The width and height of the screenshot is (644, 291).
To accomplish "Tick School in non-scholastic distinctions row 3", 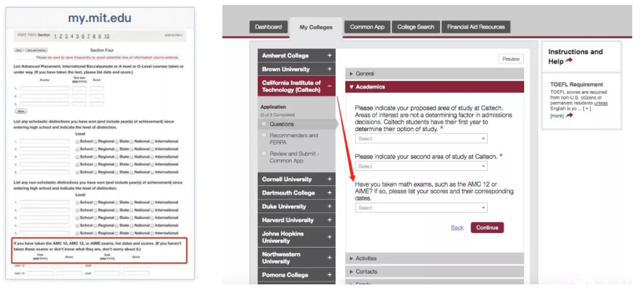I will click(77, 218).
